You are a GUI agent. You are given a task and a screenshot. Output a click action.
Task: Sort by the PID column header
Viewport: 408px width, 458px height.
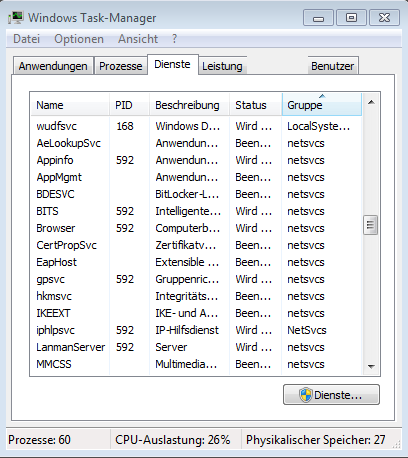click(129, 105)
